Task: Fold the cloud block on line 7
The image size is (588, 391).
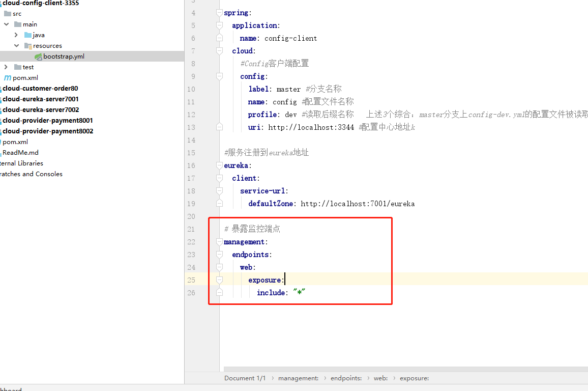Action: 219,51
